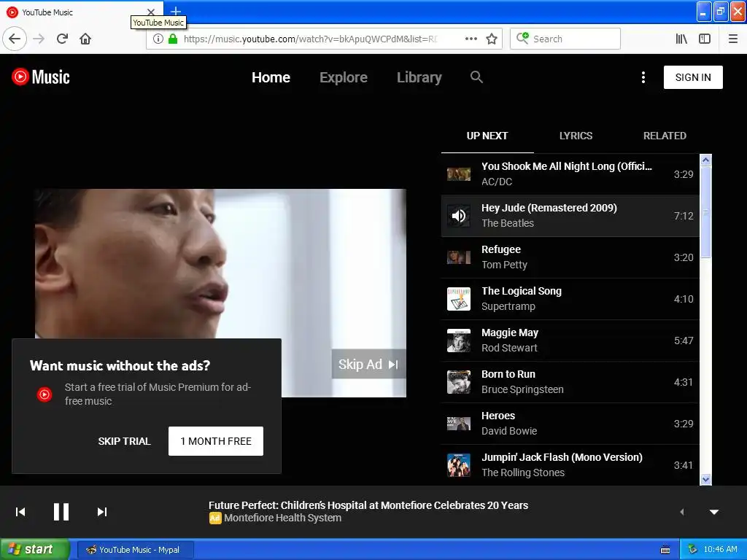Reload the page with the refresh icon
Viewport: 747px width, 560px height.
coord(62,39)
